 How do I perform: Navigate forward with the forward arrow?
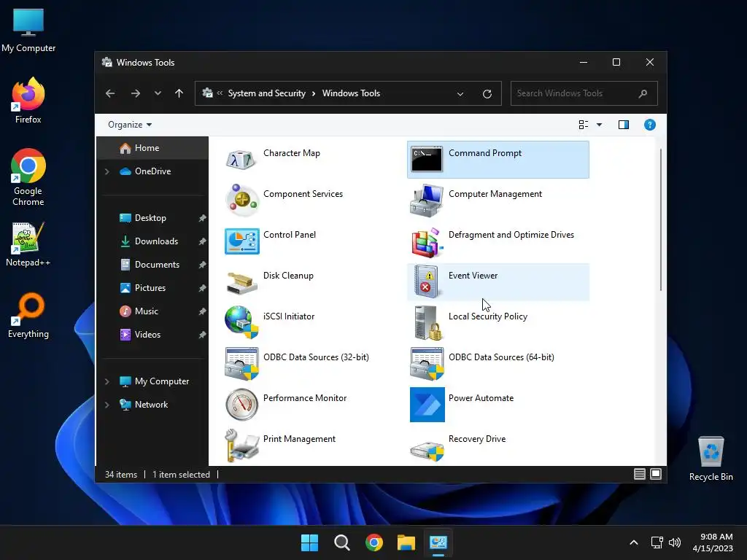[136, 93]
